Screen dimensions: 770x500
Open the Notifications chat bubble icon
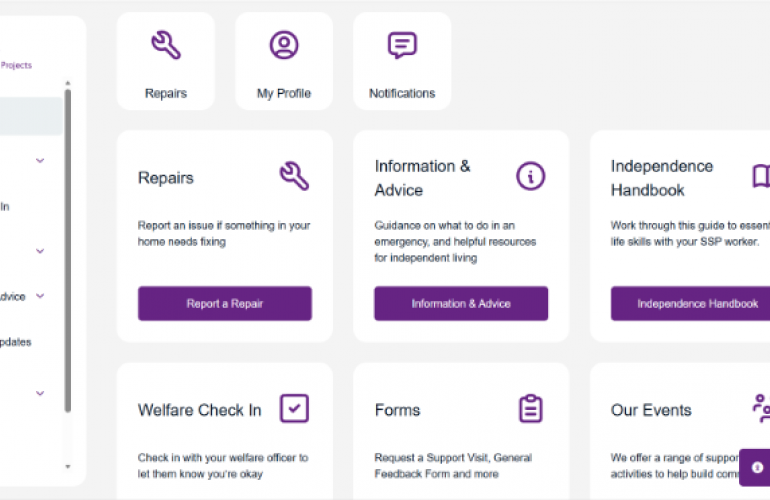[x=402, y=45]
